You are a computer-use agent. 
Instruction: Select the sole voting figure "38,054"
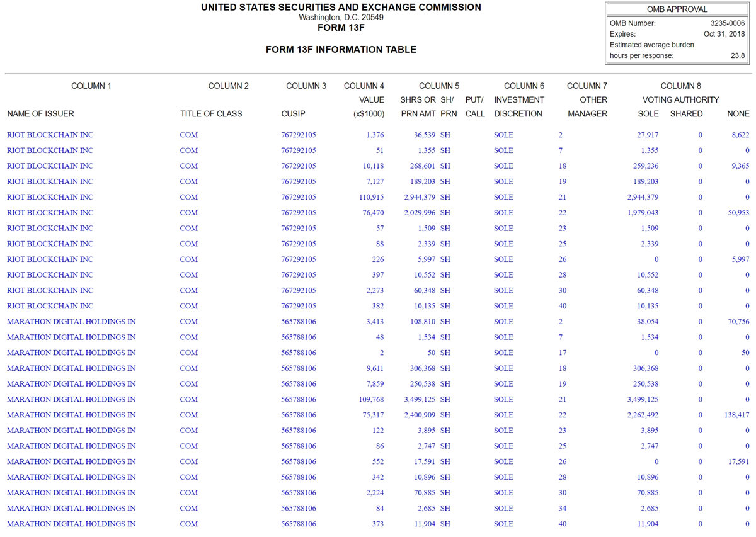pos(648,322)
